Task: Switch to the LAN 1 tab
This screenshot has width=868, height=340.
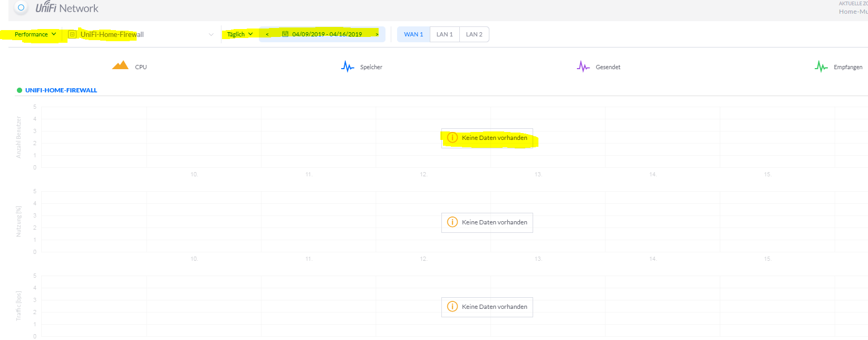Action: click(445, 34)
